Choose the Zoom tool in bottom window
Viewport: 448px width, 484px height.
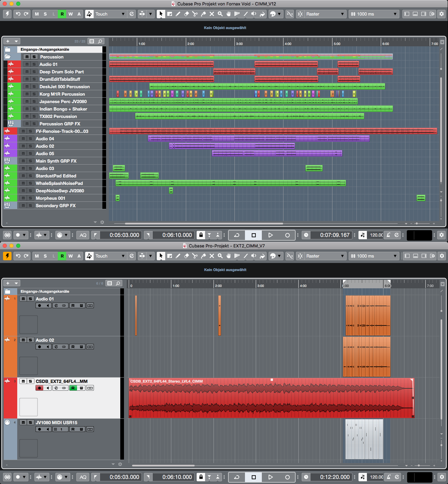point(220,256)
